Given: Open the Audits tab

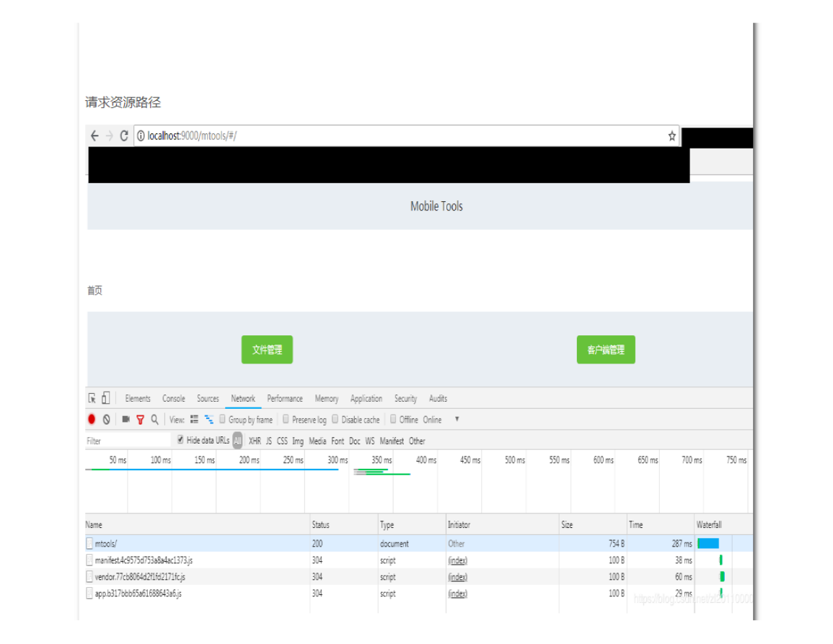Looking at the screenshot, I should point(438,399).
